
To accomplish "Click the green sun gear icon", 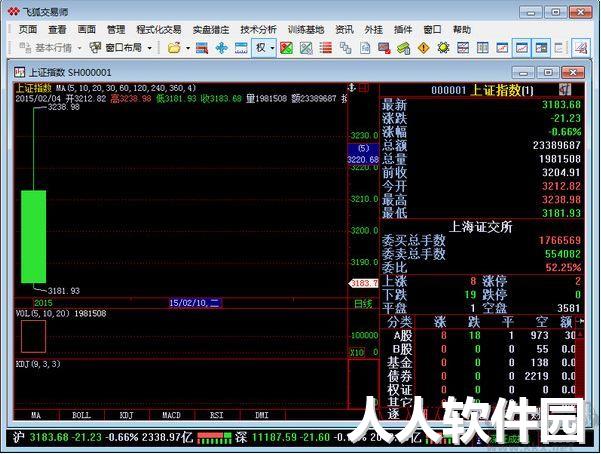I will click(443, 48).
